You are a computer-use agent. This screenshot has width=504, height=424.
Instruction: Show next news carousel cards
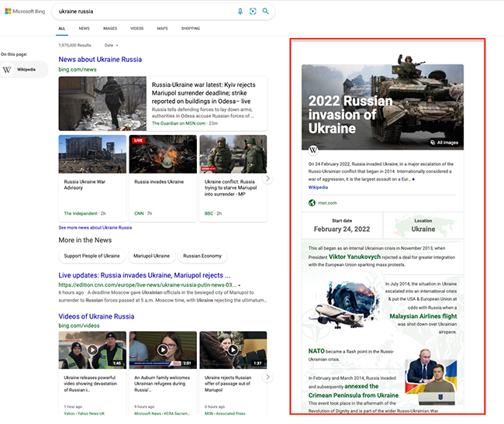[268, 178]
